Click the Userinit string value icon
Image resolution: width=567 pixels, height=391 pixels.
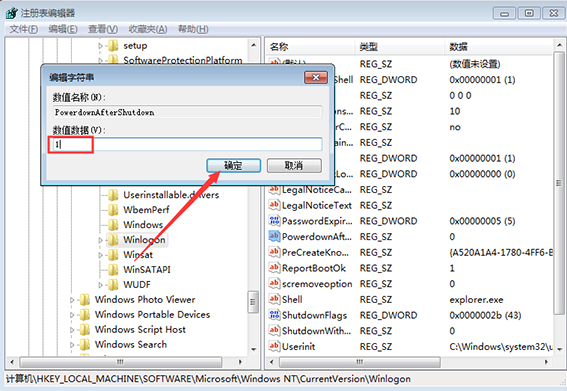point(274,346)
